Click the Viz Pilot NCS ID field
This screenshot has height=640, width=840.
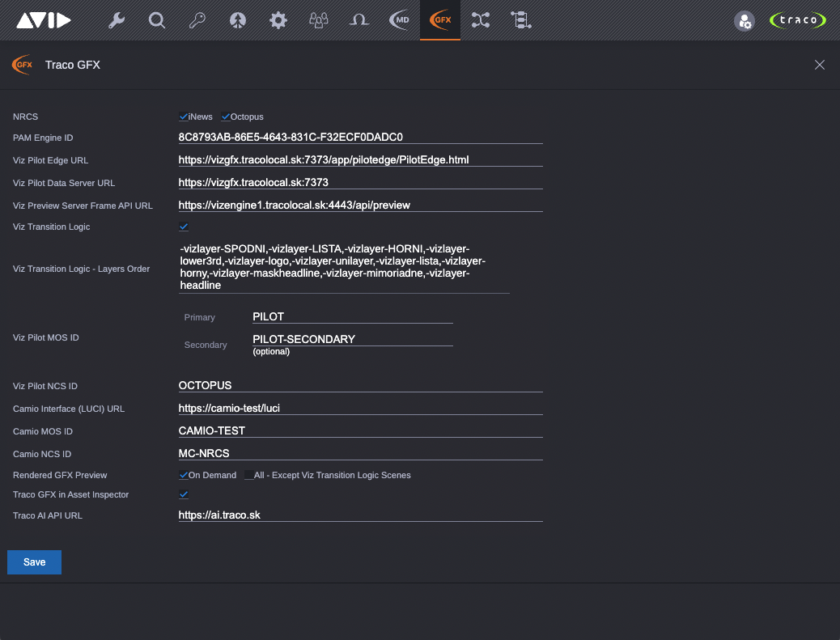coord(361,386)
